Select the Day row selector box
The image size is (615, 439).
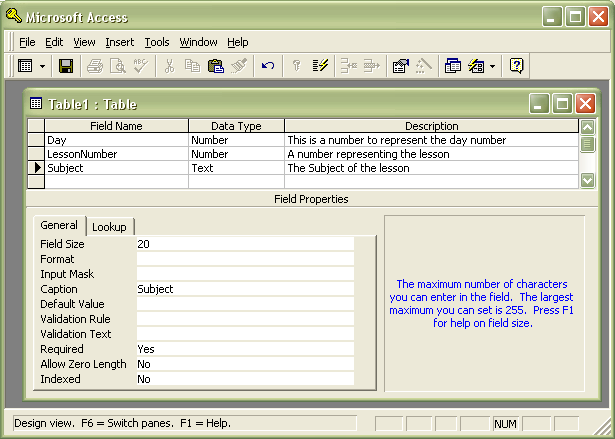point(36,140)
